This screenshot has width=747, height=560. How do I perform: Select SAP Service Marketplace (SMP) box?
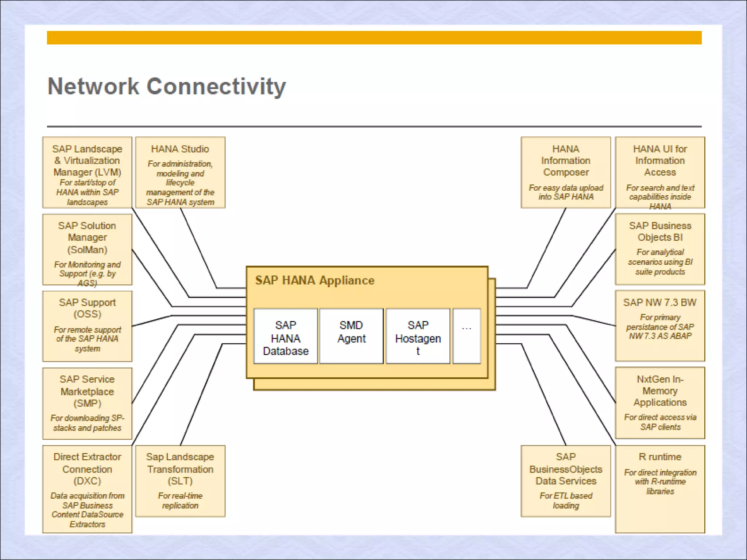coord(87,403)
